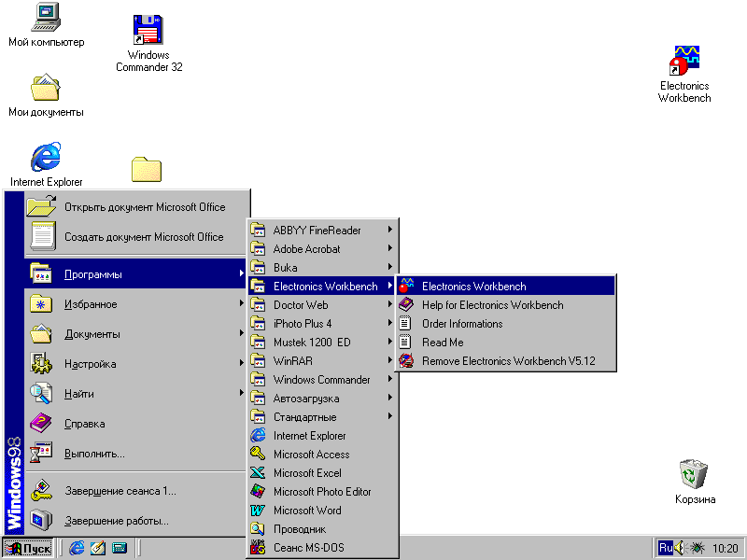Click Завершение работы... entry

coord(134,521)
